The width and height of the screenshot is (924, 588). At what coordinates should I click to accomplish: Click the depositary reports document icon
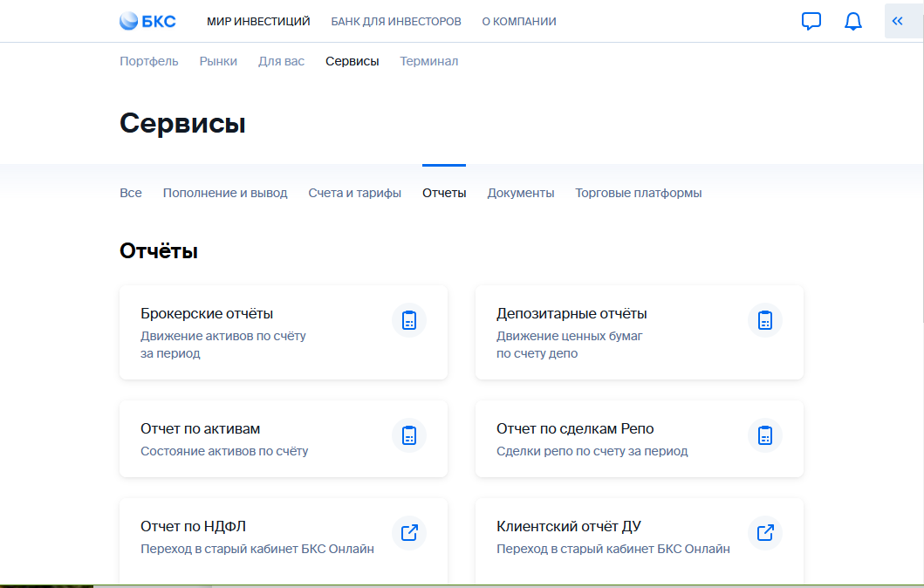tap(765, 320)
